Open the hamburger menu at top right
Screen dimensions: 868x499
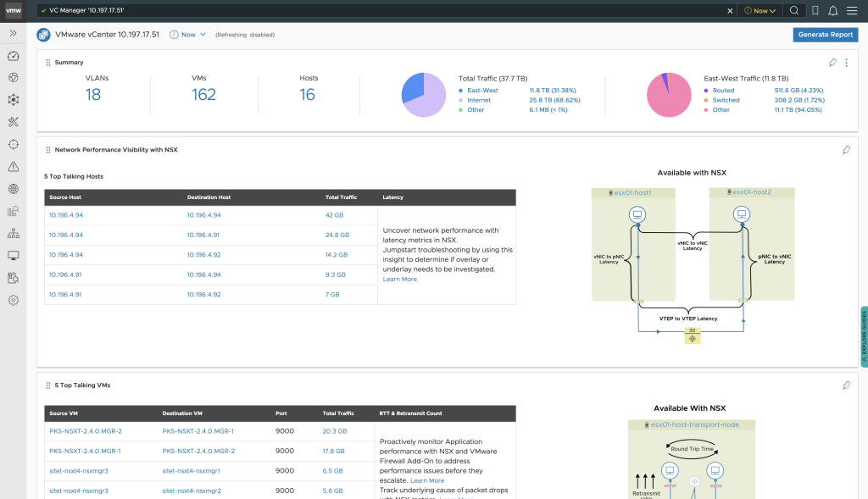click(853, 11)
